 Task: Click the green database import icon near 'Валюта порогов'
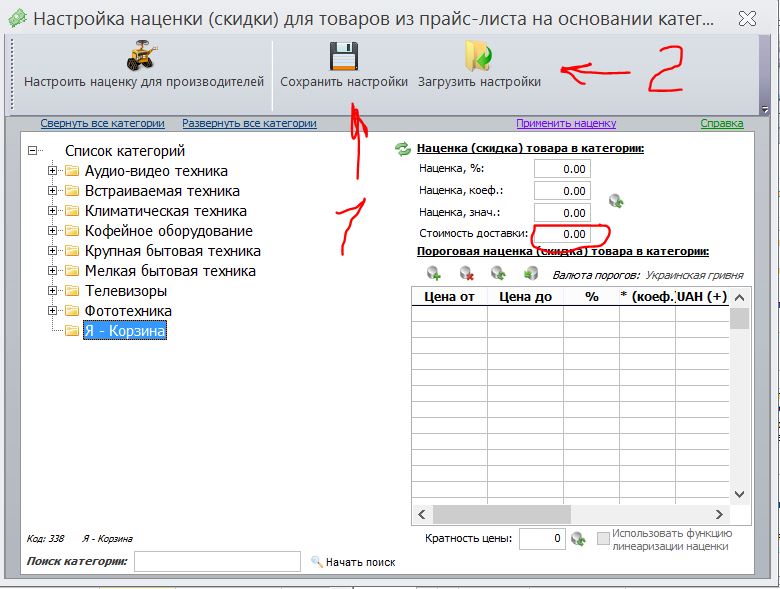coord(531,273)
